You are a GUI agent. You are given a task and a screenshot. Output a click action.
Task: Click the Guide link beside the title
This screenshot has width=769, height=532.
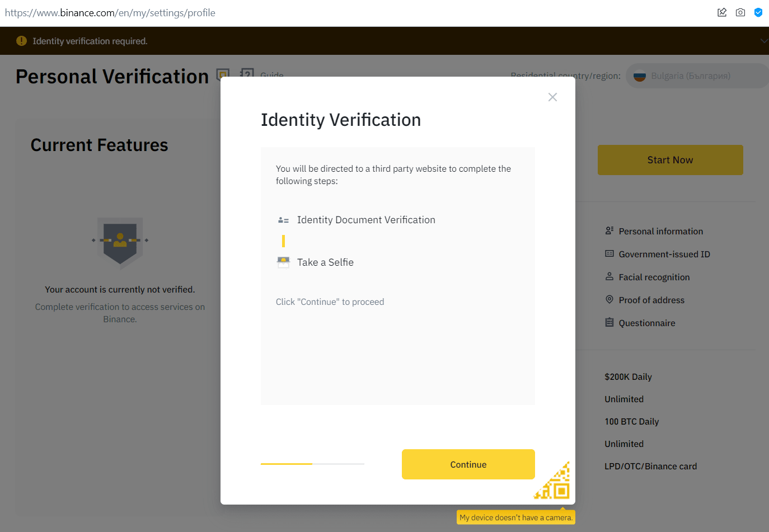(272, 74)
